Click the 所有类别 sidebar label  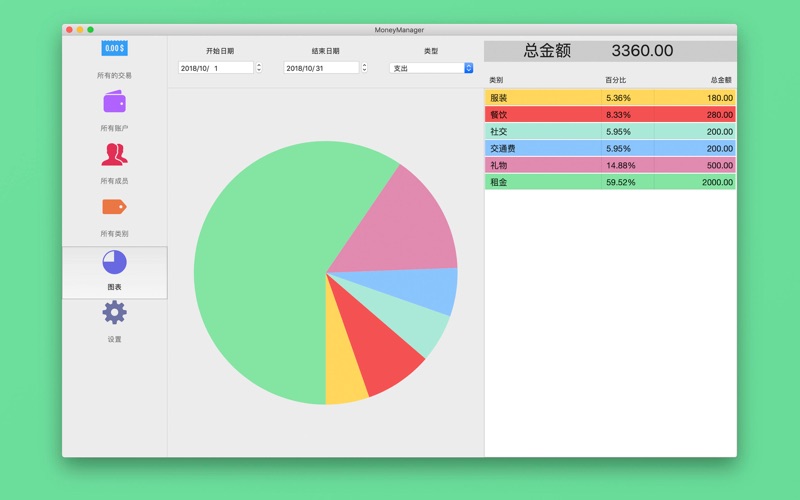click(114, 234)
